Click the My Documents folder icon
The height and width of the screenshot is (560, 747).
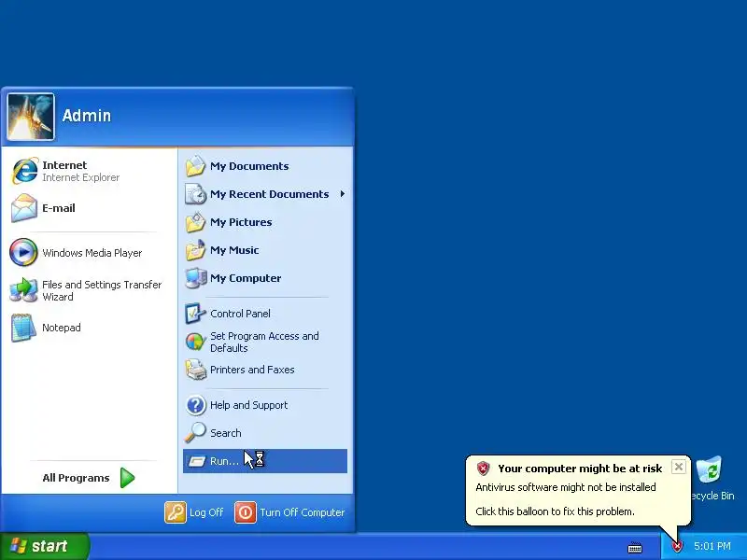[x=195, y=166]
